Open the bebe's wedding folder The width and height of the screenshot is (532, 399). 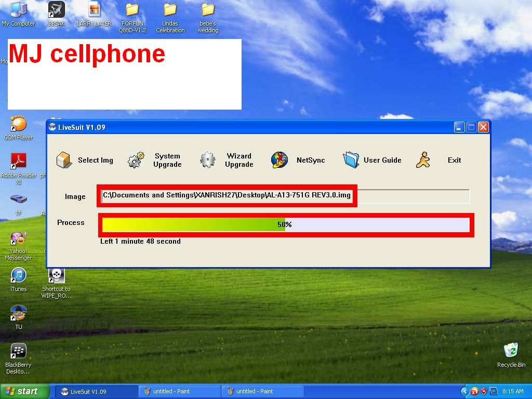point(208,10)
